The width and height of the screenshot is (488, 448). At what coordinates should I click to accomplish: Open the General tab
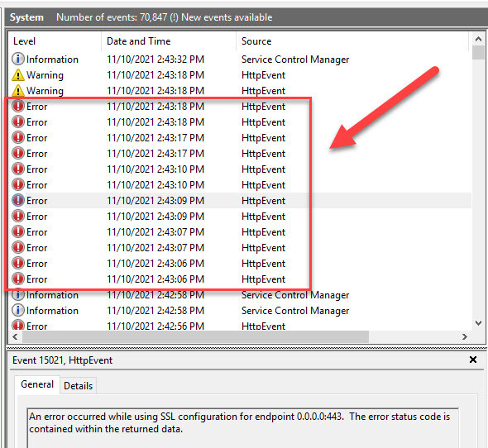[x=37, y=384]
